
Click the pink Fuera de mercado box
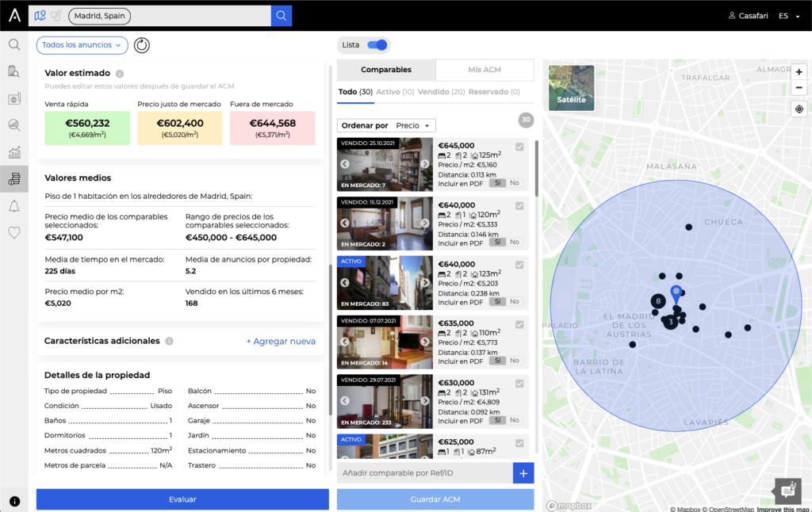(x=273, y=128)
